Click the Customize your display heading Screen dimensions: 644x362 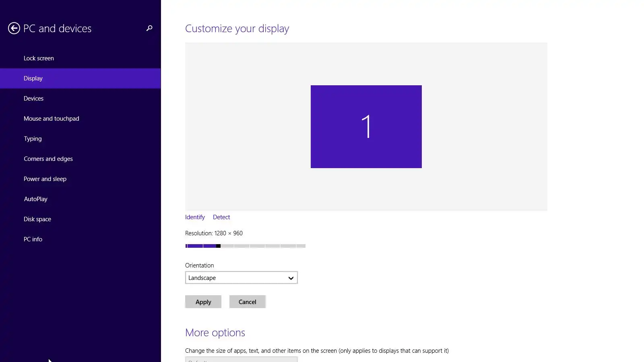pyautogui.click(x=237, y=29)
